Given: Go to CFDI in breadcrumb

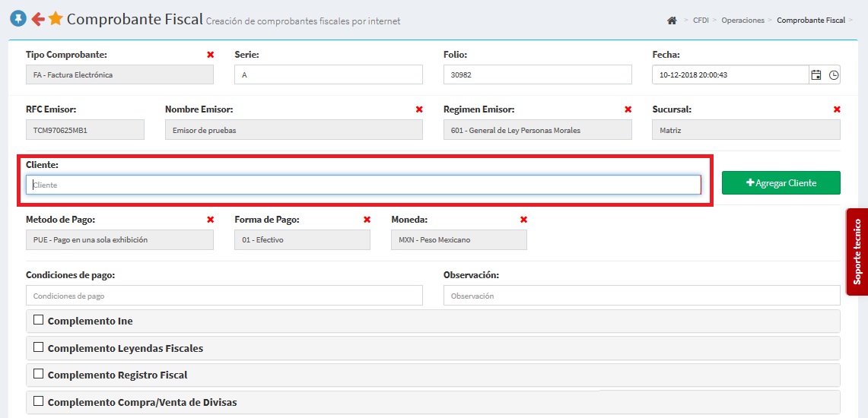Looking at the screenshot, I should [700, 21].
